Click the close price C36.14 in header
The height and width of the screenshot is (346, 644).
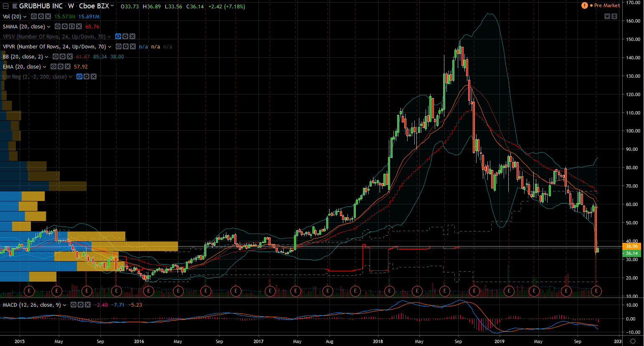coord(195,7)
